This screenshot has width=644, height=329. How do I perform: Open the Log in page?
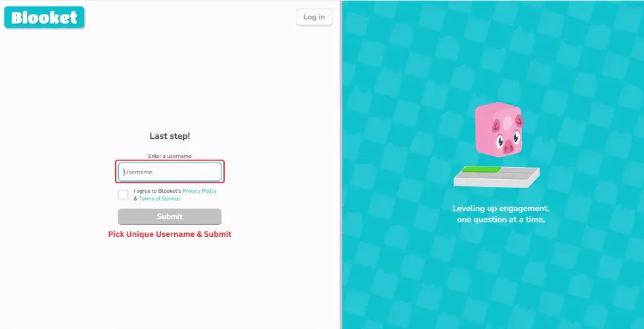(x=314, y=17)
